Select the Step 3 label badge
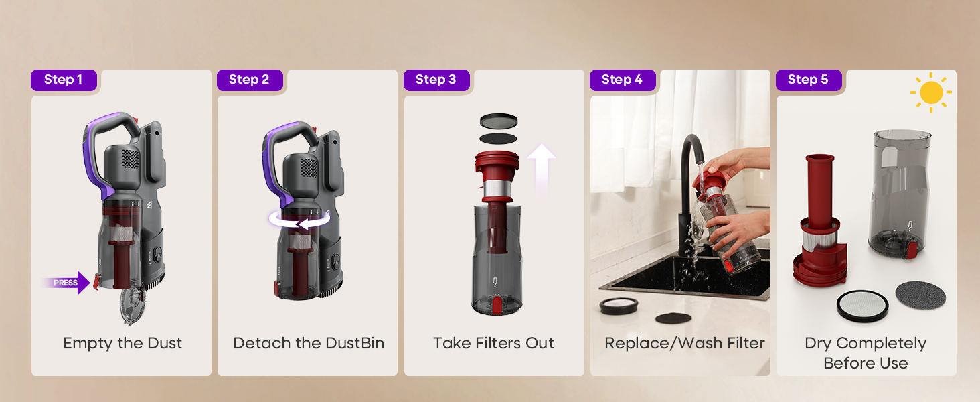This screenshot has width=980, height=402. click(436, 80)
